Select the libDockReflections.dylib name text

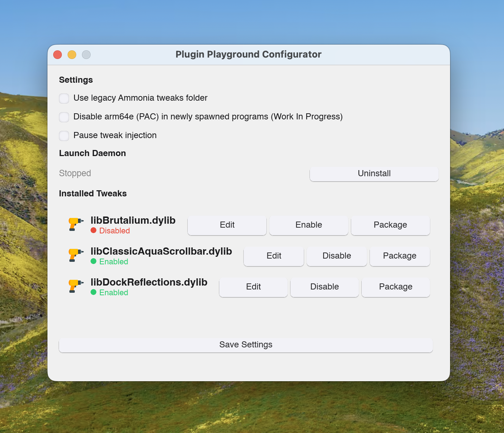(x=149, y=282)
